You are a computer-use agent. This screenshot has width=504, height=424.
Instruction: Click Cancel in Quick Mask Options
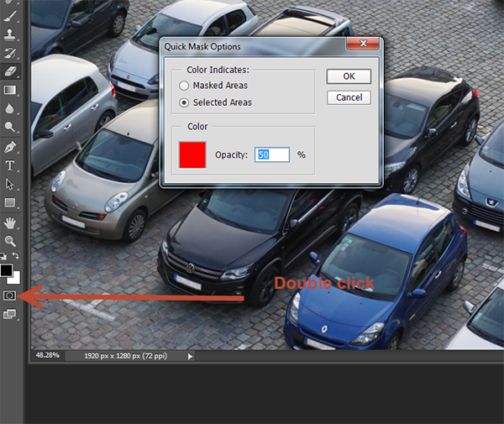349,97
